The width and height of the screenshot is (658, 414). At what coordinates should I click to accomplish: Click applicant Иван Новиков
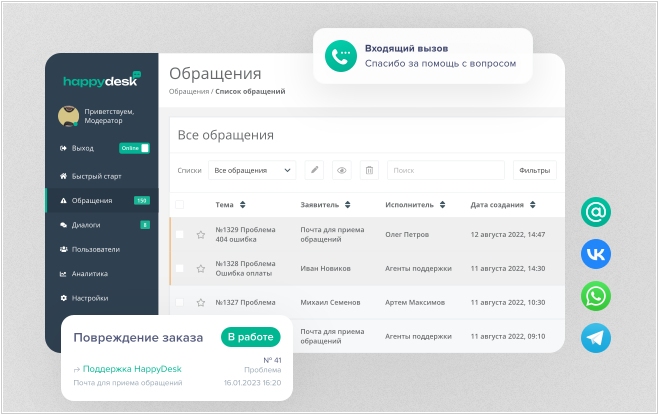[x=325, y=268]
